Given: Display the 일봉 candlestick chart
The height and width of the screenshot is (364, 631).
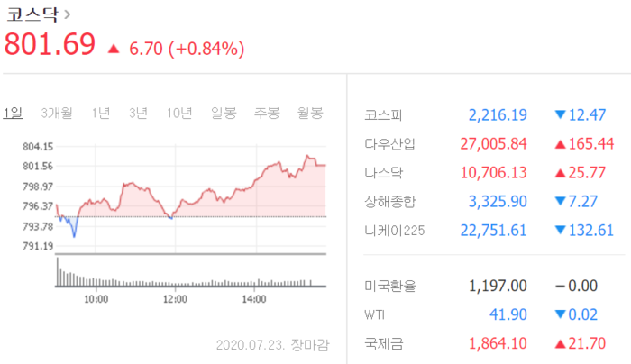Looking at the screenshot, I should coord(224,113).
